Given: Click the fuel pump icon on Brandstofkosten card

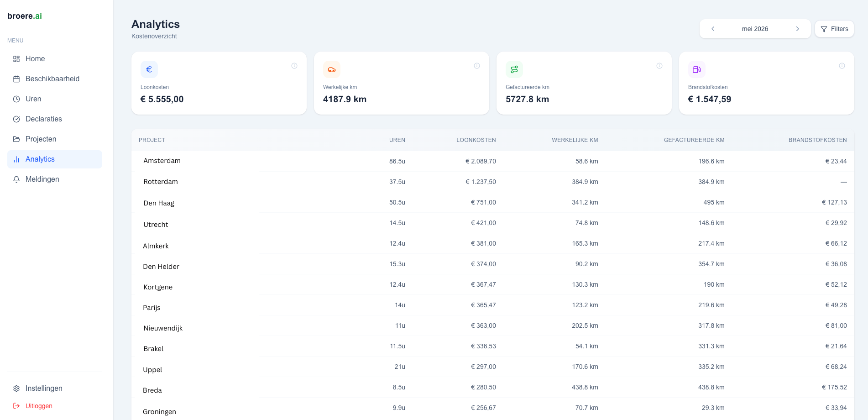Looking at the screenshot, I should [x=697, y=69].
